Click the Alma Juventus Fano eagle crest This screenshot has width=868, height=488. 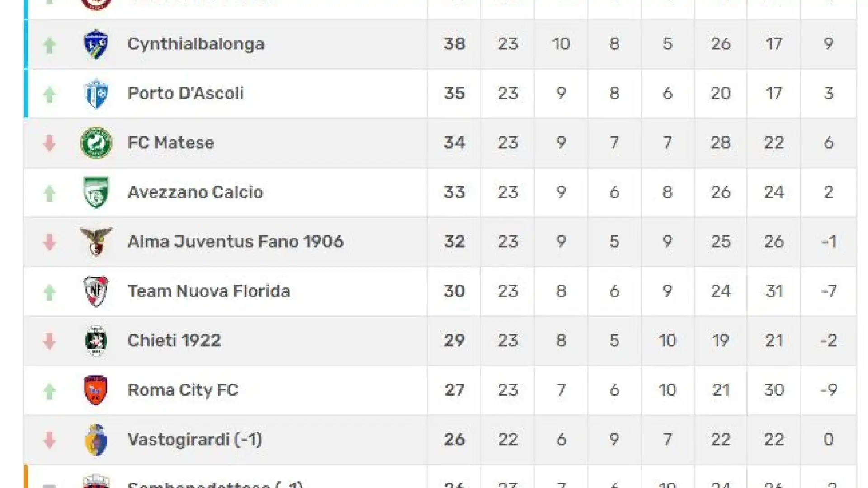click(96, 242)
